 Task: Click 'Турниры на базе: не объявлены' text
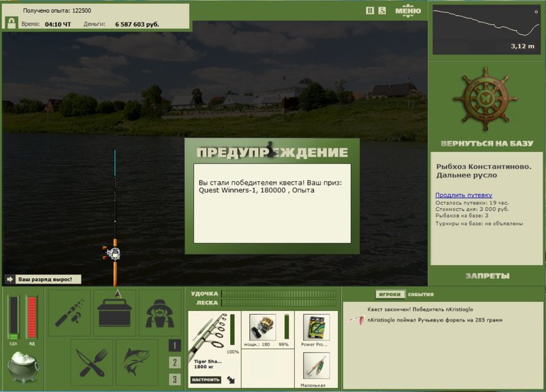pyautogui.click(x=479, y=224)
